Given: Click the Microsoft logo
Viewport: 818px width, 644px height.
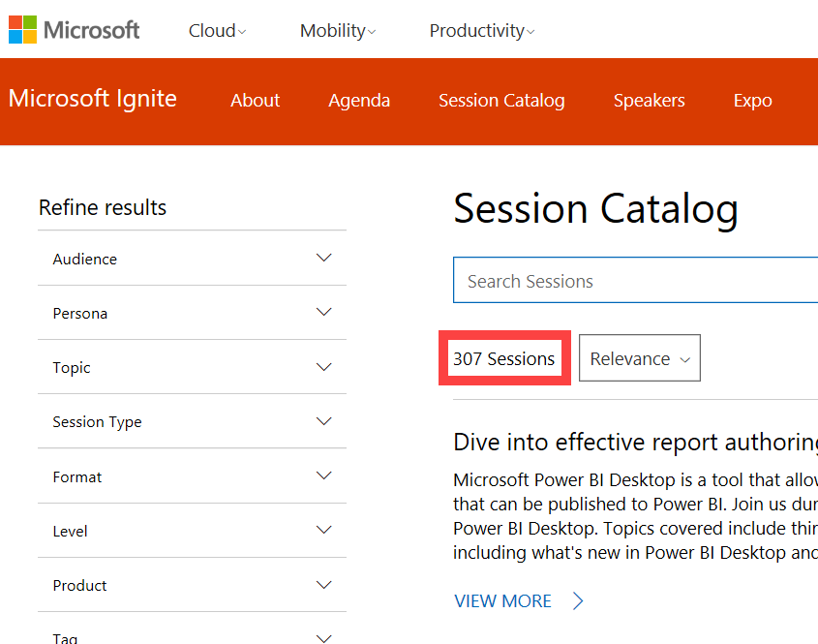Looking at the screenshot, I should point(75,29).
